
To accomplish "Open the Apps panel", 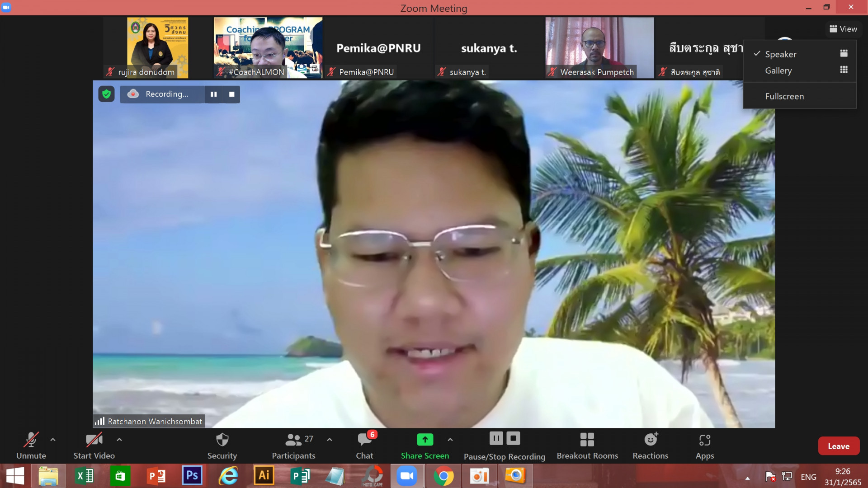I will tap(705, 446).
